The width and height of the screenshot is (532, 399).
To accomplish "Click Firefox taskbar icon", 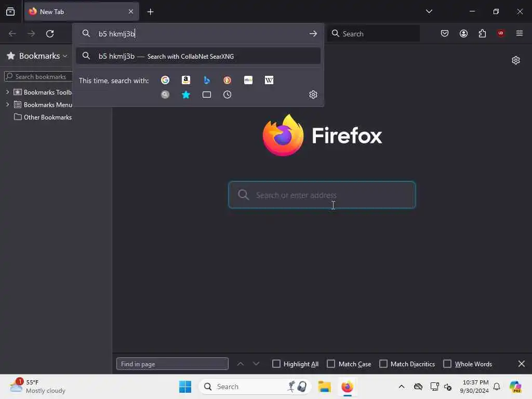I will (348, 387).
